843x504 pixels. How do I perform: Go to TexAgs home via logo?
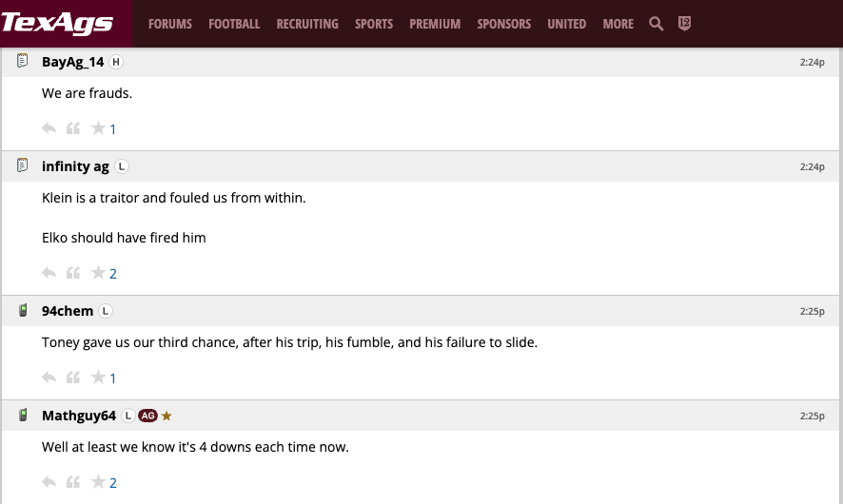(x=57, y=23)
